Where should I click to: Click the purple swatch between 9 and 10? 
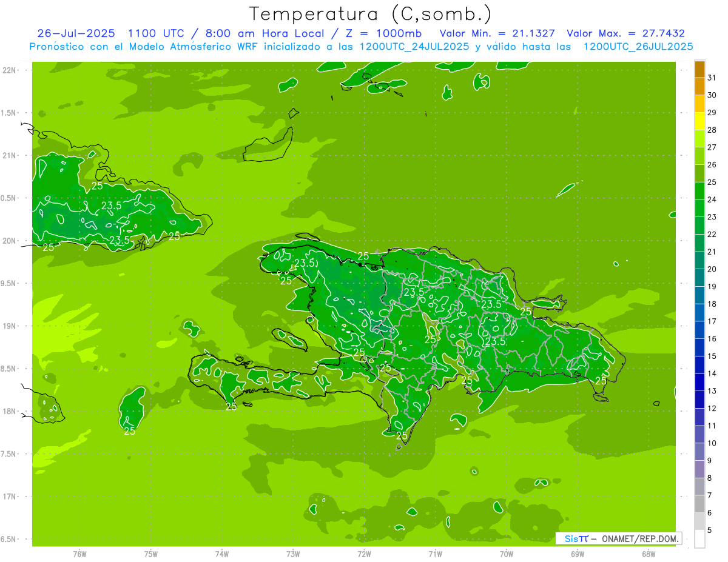point(699,452)
